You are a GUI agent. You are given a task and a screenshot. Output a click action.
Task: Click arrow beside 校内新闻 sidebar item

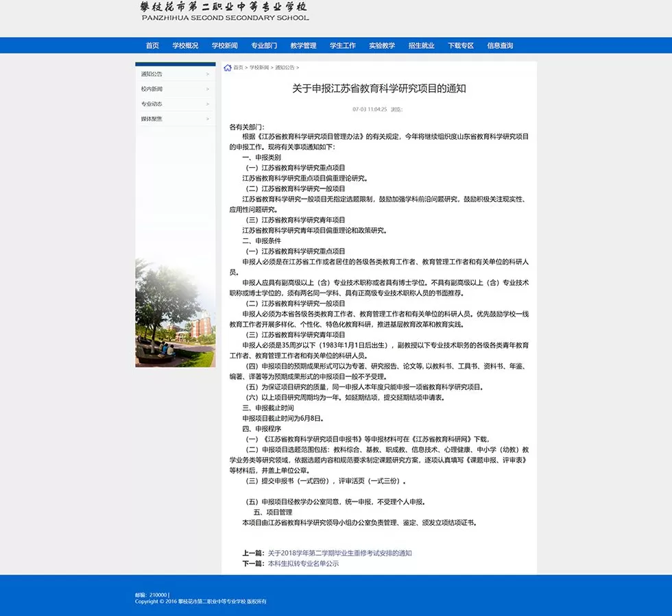click(208, 89)
